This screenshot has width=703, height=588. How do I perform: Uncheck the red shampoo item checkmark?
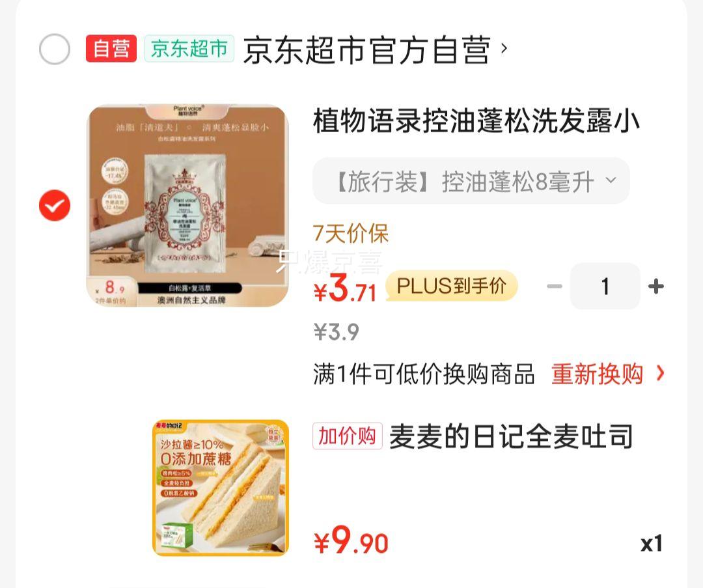[55, 205]
